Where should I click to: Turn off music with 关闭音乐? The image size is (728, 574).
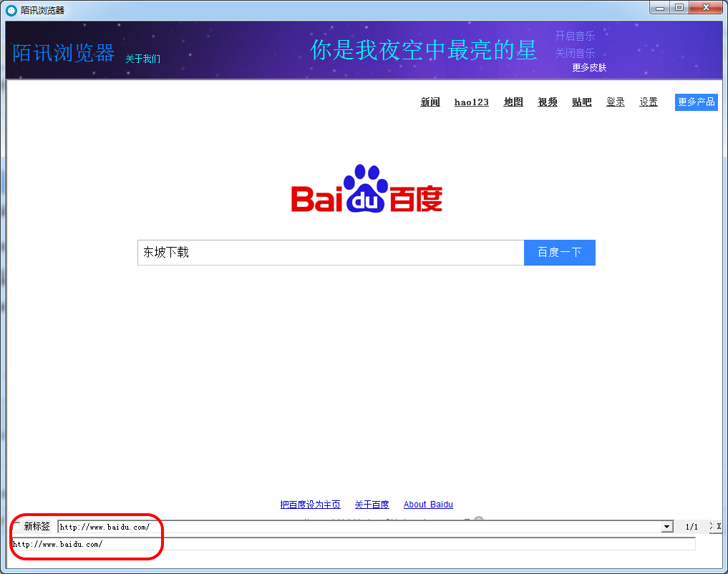pyautogui.click(x=574, y=53)
